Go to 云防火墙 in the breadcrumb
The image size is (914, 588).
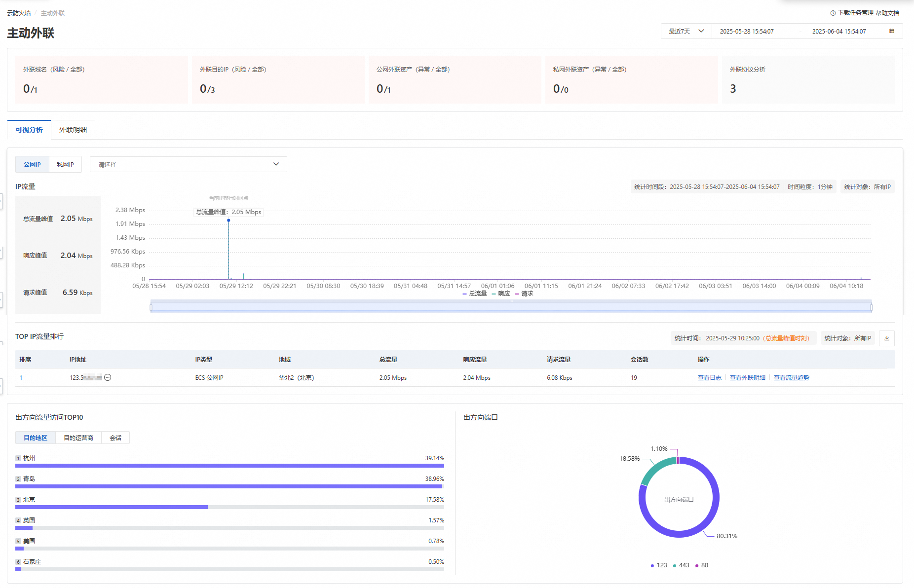point(19,13)
